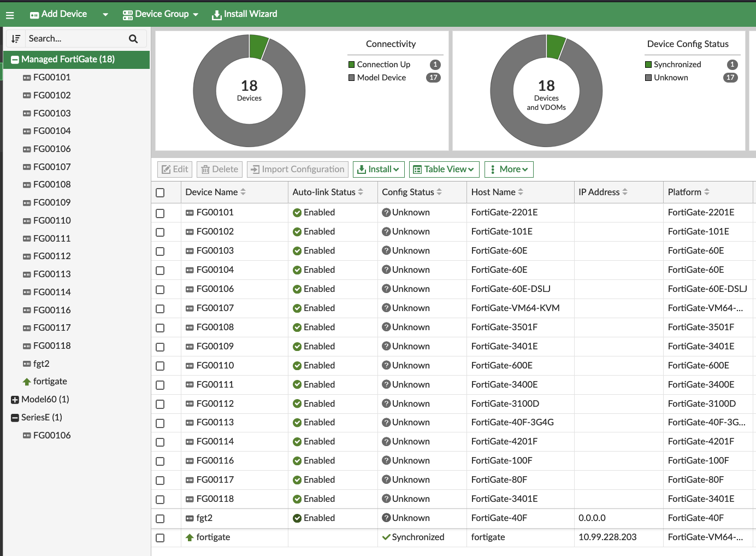The width and height of the screenshot is (756, 556).
Task: Click device icon in FG00107 table row
Action: [x=190, y=308]
